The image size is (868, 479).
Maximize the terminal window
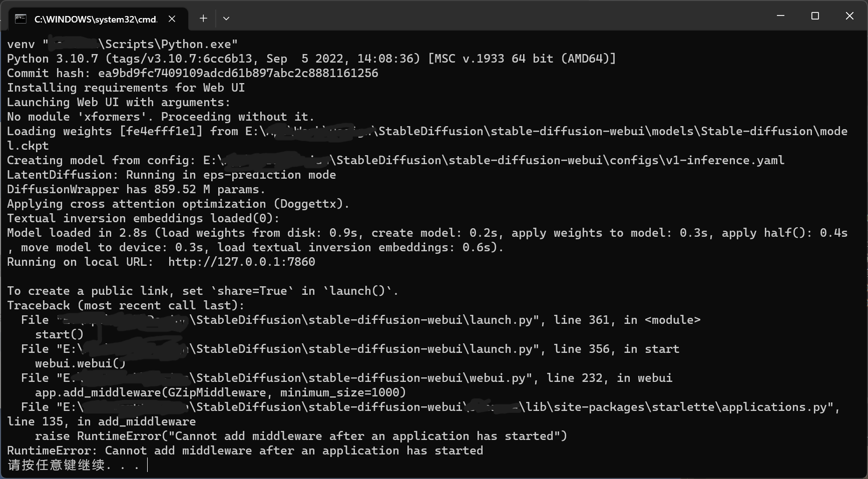coord(815,16)
